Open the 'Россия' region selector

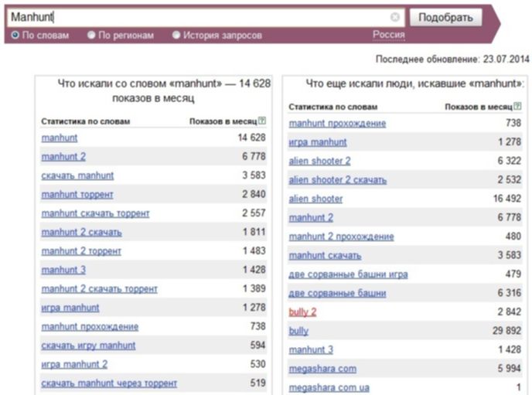click(388, 35)
